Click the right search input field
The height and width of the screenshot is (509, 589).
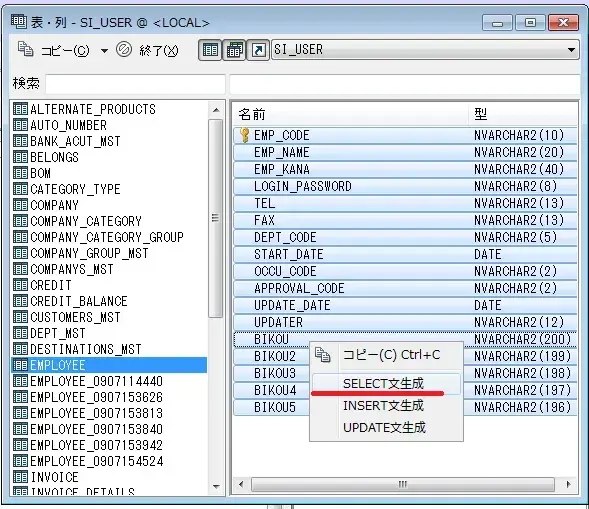(x=404, y=83)
